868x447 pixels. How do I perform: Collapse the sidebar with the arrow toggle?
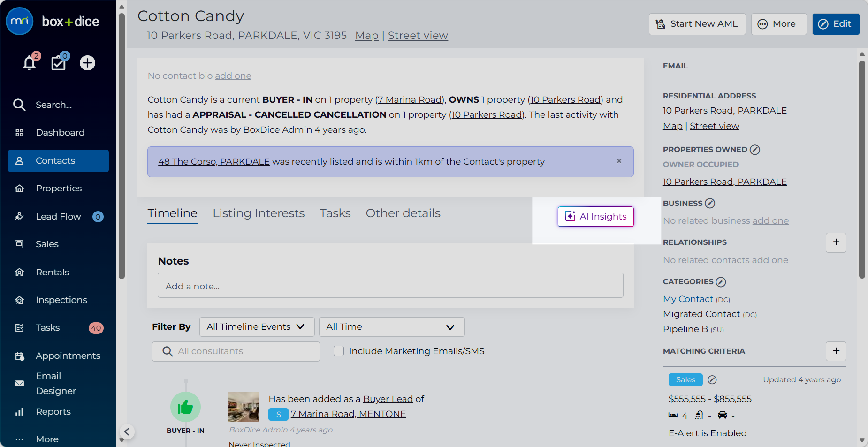coord(127,432)
